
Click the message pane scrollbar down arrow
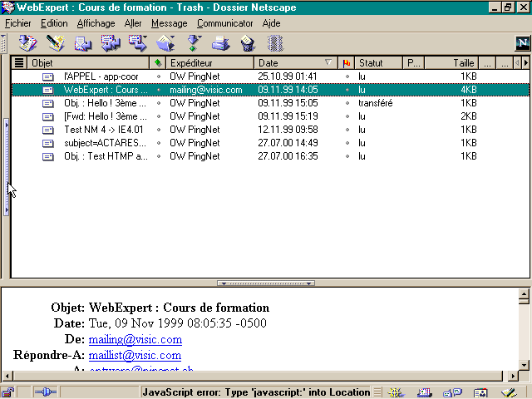pos(524,365)
